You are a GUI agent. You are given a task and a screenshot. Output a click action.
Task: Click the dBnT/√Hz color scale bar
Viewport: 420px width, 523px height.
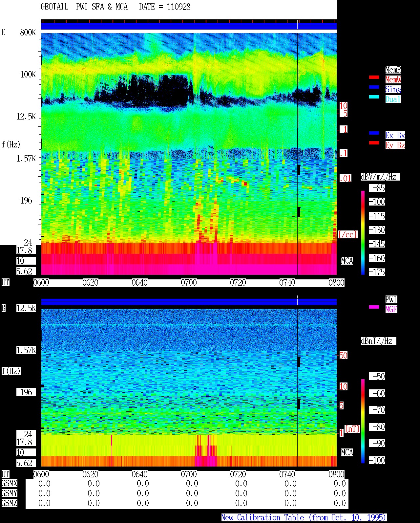[363, 421]
